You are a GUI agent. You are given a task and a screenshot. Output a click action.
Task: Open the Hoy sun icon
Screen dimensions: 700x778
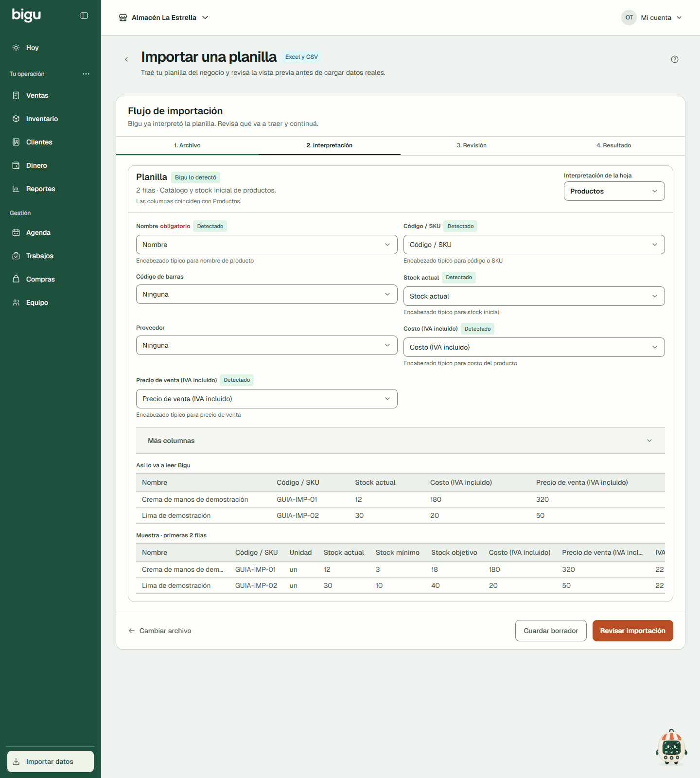click(x=16, y=48)
